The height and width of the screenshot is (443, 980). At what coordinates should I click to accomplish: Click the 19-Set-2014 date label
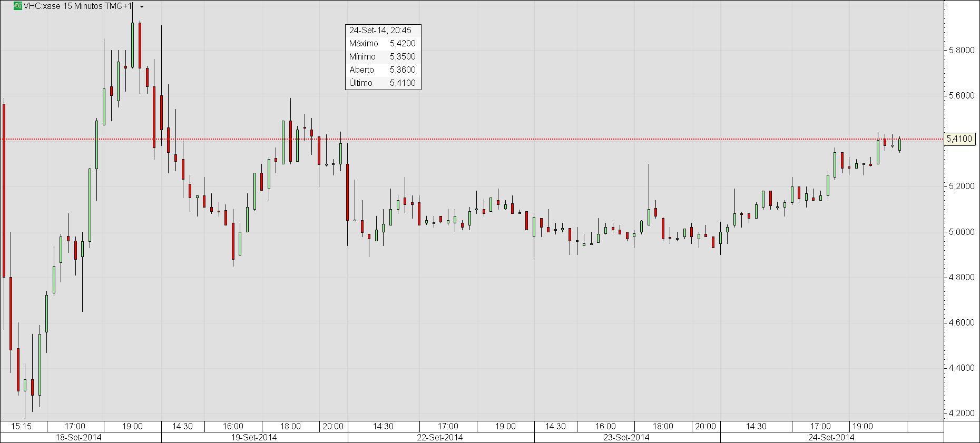254,437
